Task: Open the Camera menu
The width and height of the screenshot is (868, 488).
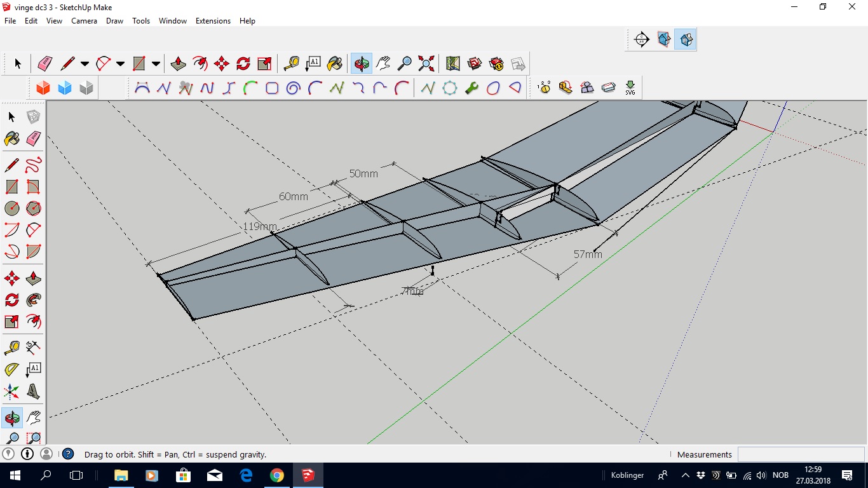Action: pyautogui.click(x=84, y=21)
